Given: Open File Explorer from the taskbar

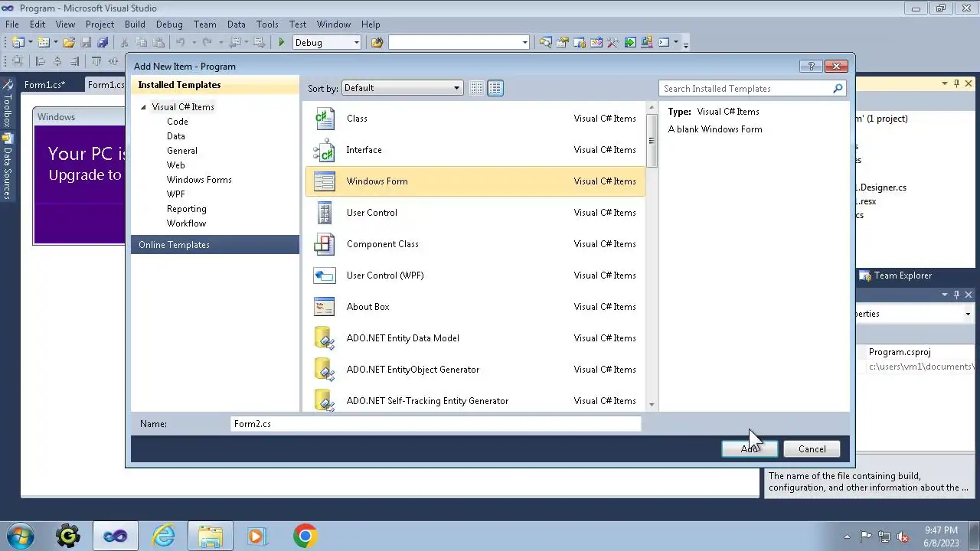Looking at the screenshot, I should (x=210, y=536).
